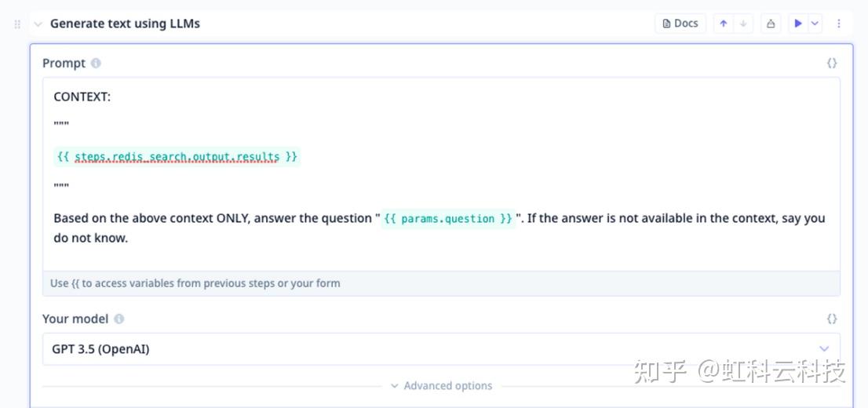
Task: Click the CONTEXT: line in the prompt editor
Action: click(x=82, y=97)
